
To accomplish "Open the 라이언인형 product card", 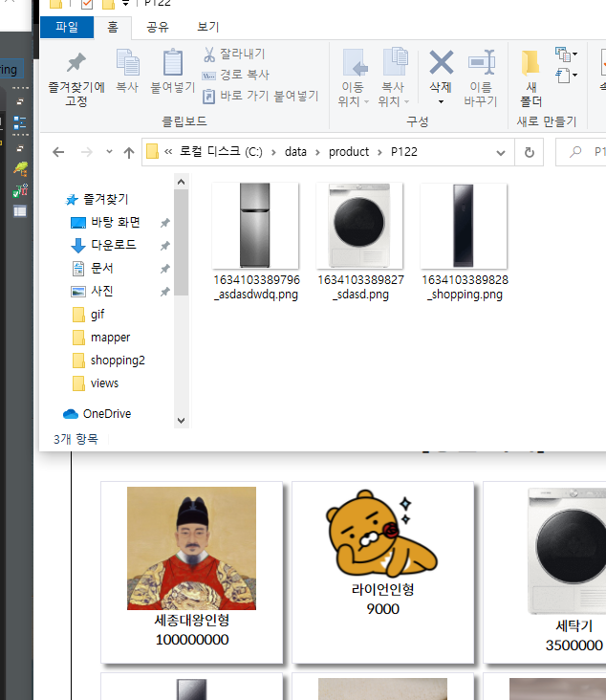I will coord(383,572).
